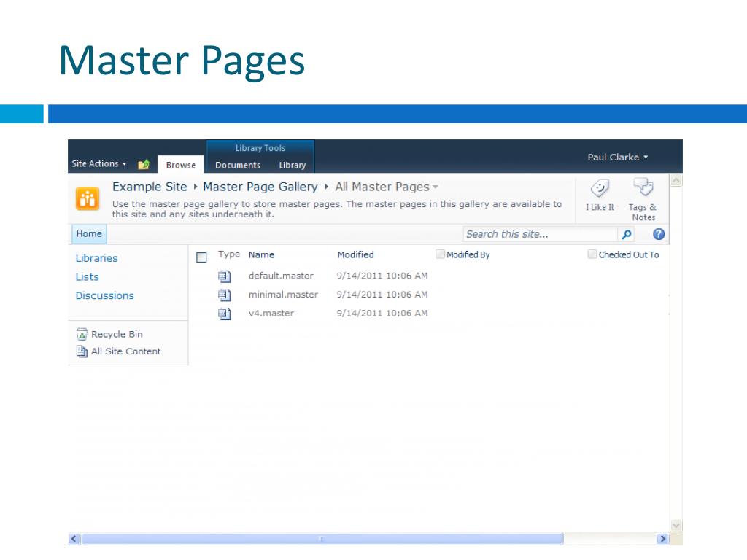Viewport: 747px width, 560px height.
Task: Click the Recycle Bin text link
Action: (117, 334)
